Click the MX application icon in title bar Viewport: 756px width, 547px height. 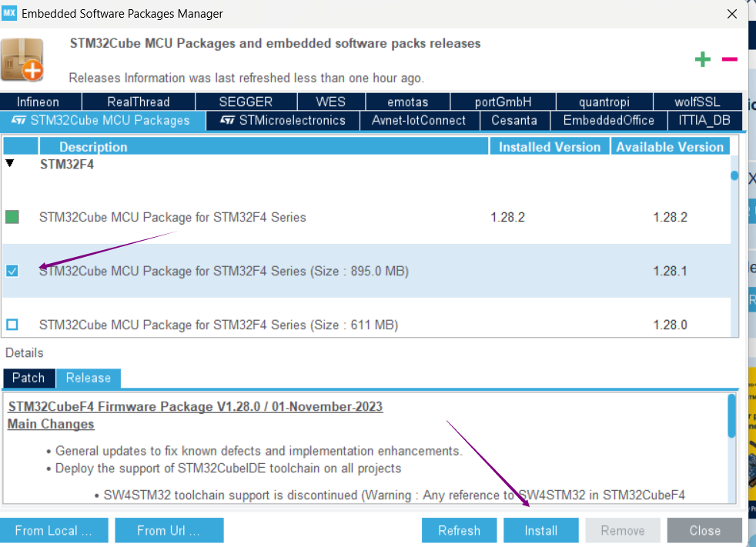pyautogui.click(x=9, y=13)
